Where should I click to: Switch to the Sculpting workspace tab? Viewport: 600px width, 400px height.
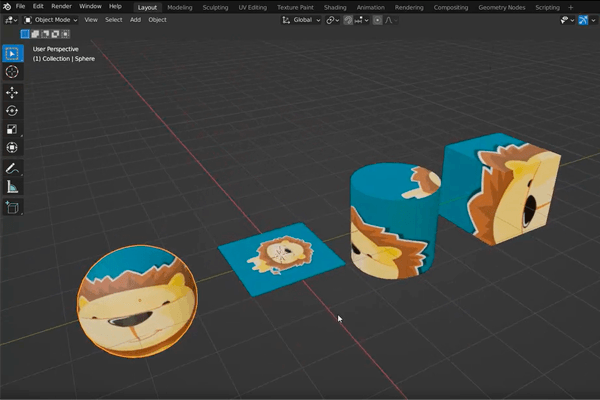215,7
